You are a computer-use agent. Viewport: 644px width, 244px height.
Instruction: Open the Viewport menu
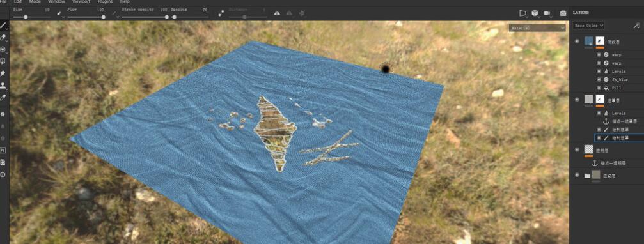(81, 2)
